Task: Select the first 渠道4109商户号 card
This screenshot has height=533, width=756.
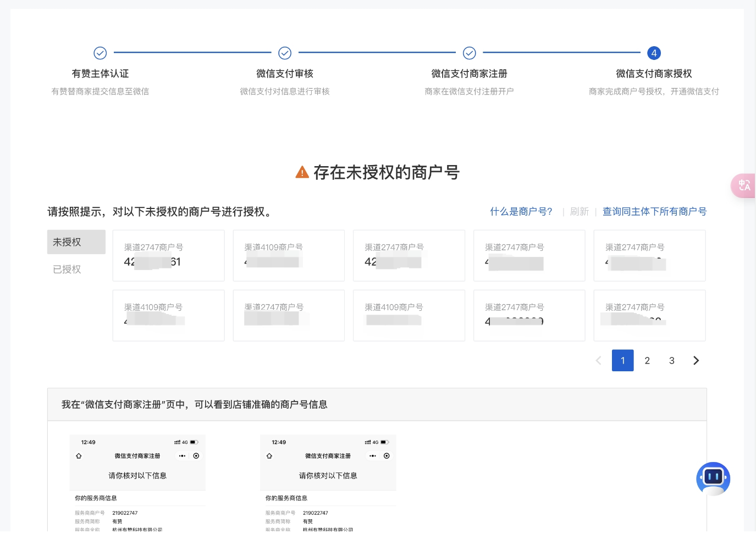Action: (289, 255)
